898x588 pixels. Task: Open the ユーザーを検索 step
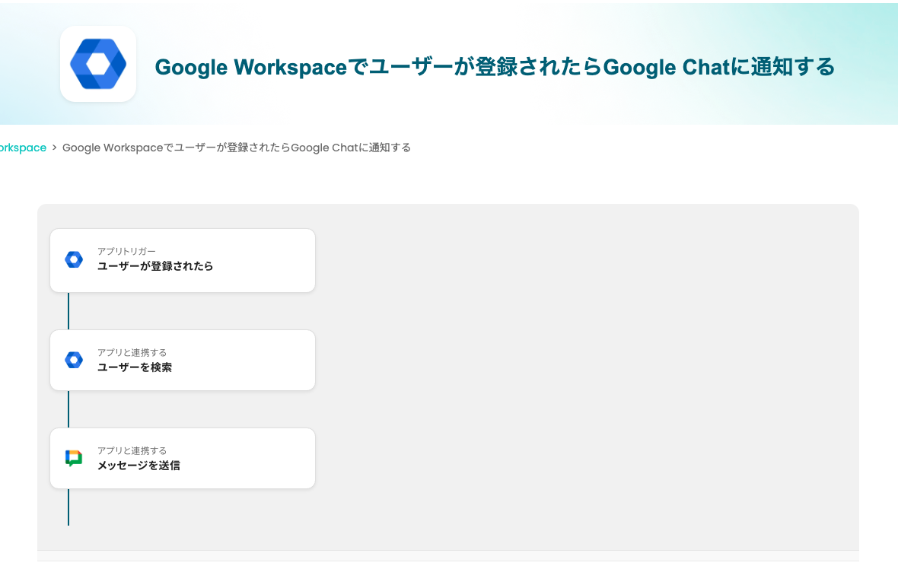[x=135, y=367]
